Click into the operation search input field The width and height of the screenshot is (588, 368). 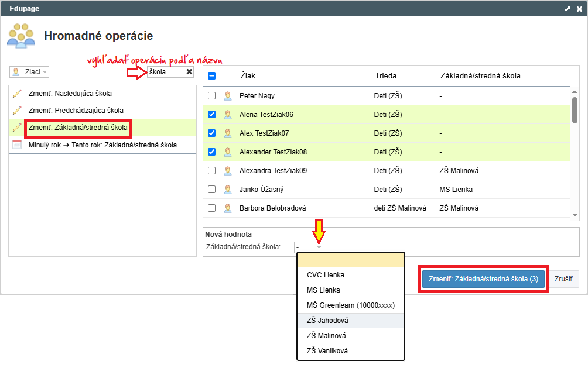click(x=165, y=72)
